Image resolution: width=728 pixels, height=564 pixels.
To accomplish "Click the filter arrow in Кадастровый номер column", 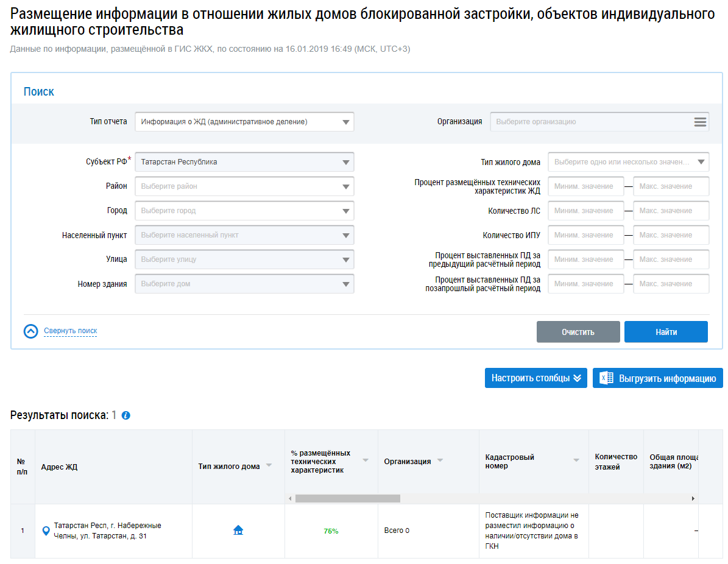I will tap(576, 460).
